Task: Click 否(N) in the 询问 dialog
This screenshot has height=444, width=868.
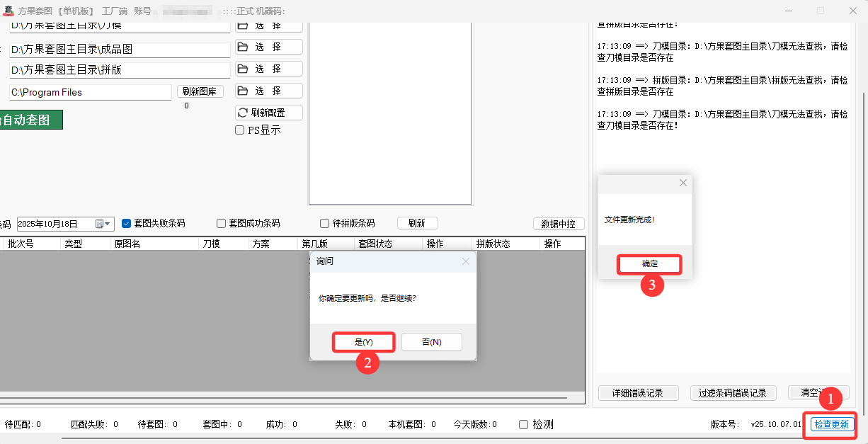Action: tap(432, 342)
